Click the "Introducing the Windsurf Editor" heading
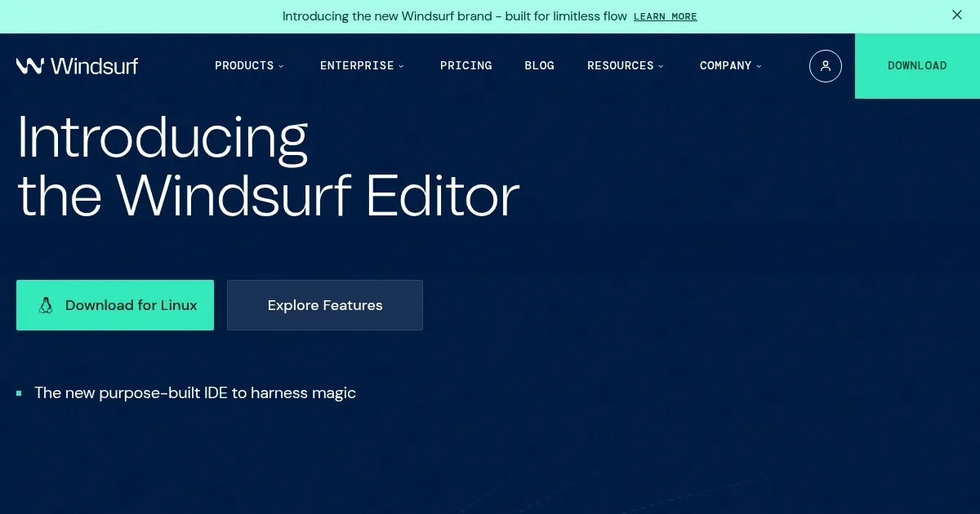This screenshot has height=514, width=980. coord(268,166)
